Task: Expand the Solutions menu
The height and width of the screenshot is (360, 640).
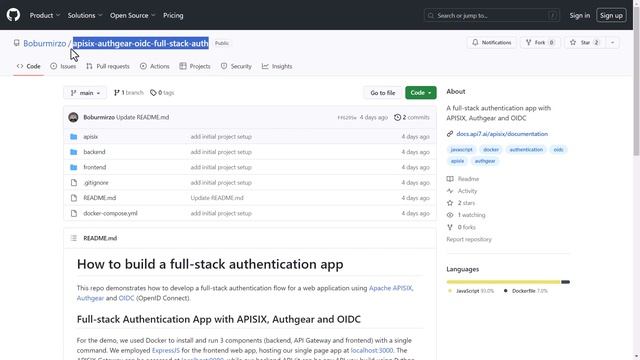Action: point(84,15)
